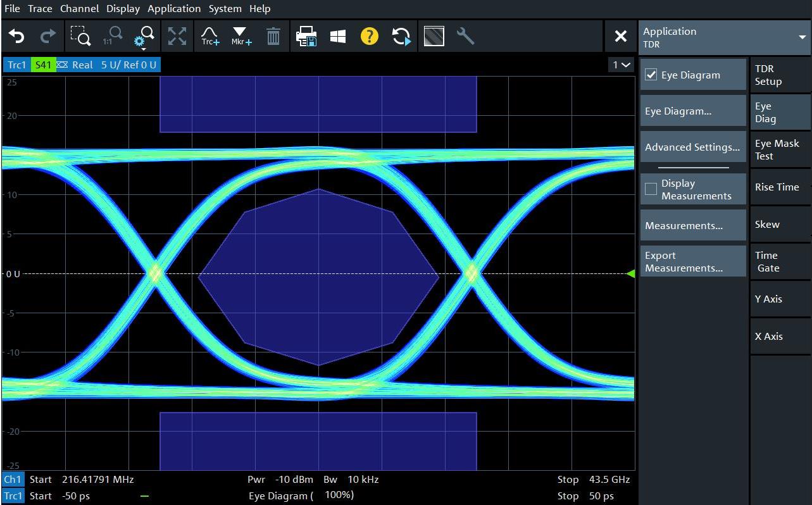Click the Undo arrow icon
The image size is (812, 505).
coord(16,37)
